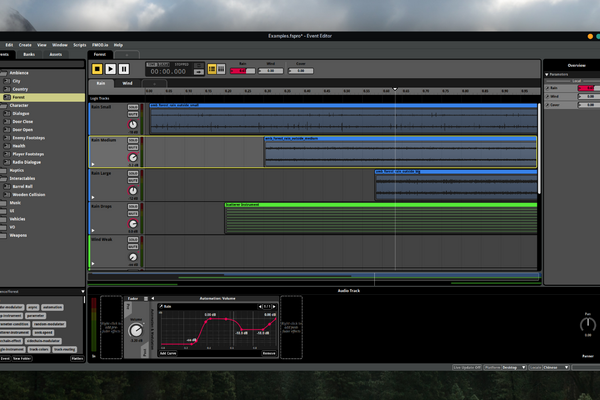Adjust the Rain parameter slider in transport bar
The height and width of the screenshot is (400, 600).
pos(243,71)
